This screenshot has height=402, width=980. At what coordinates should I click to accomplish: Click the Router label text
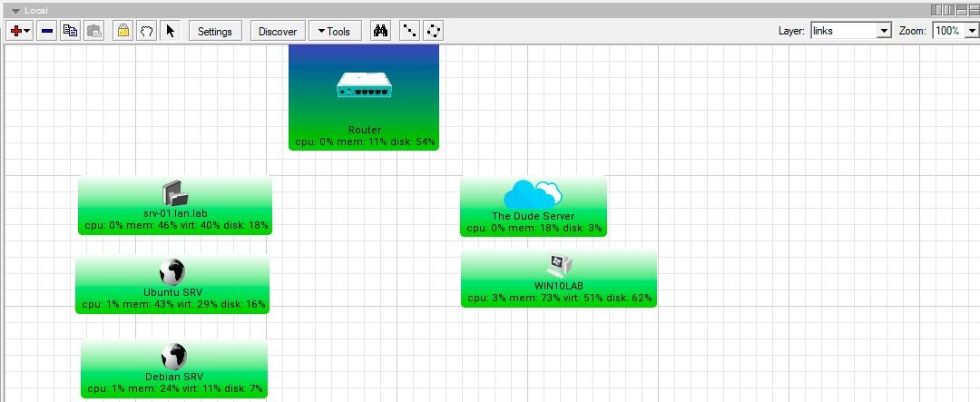pos(365,130)
